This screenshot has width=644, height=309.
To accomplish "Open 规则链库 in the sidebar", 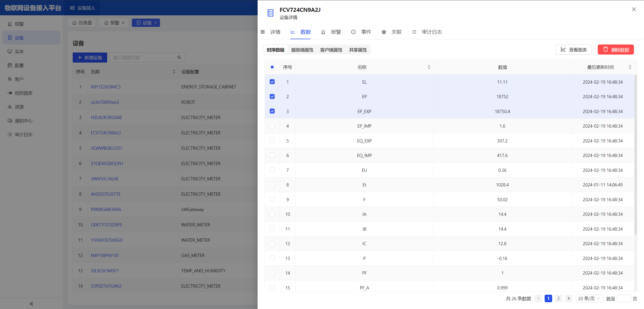I will [23, 93].
